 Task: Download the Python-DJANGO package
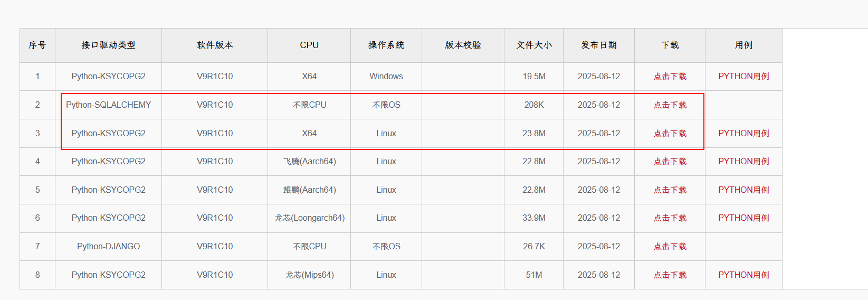click(x=670, y=247)
